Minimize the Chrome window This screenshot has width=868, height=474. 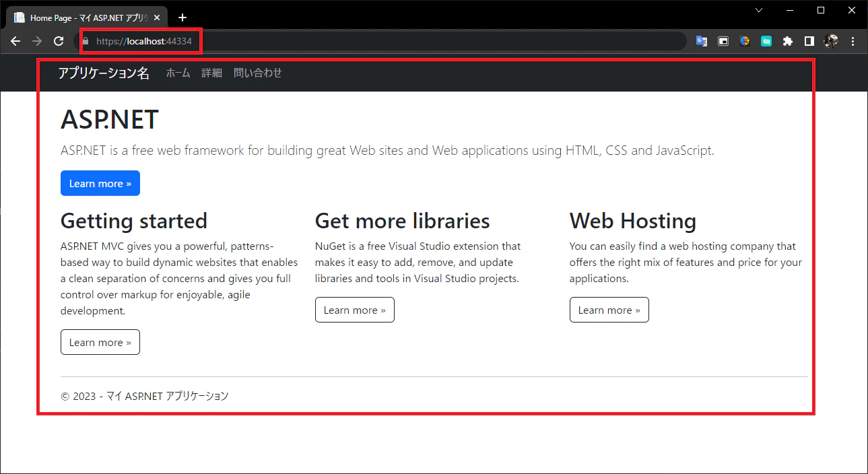click(790, 10)
